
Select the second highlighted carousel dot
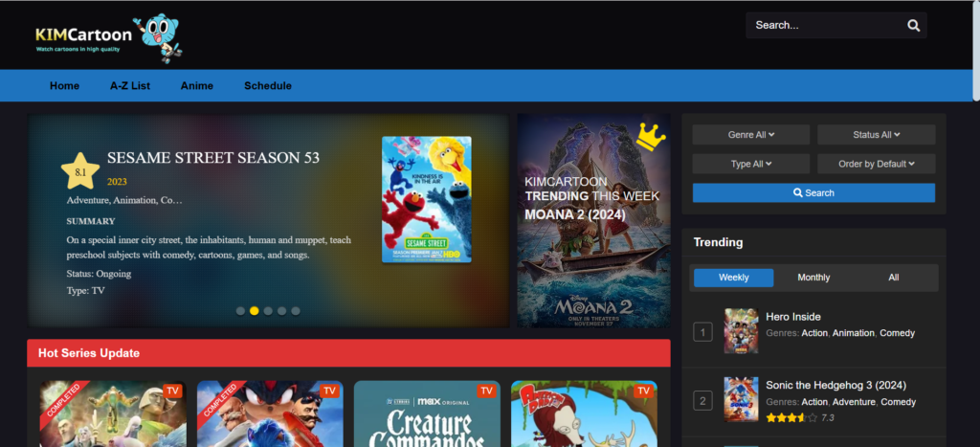(254, 311)
